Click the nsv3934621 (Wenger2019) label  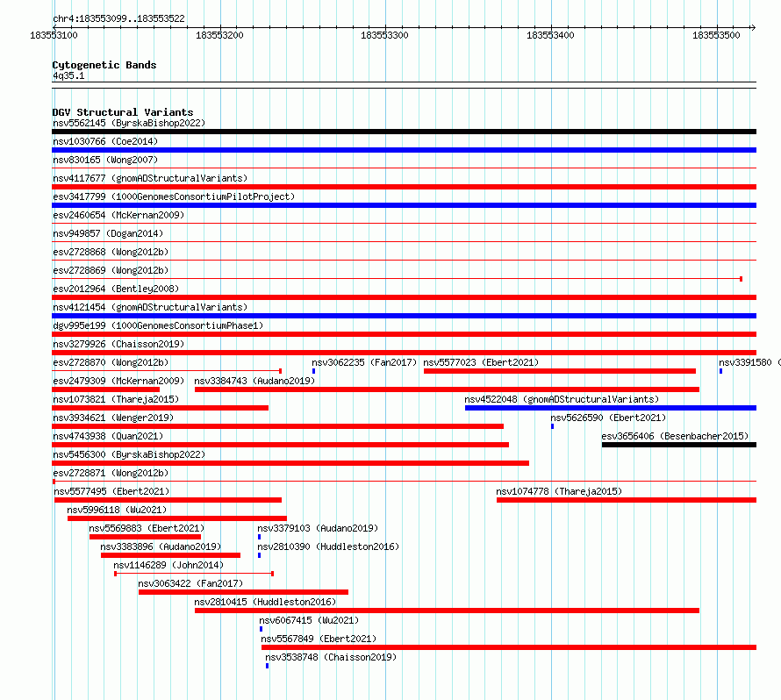(113, 418)
